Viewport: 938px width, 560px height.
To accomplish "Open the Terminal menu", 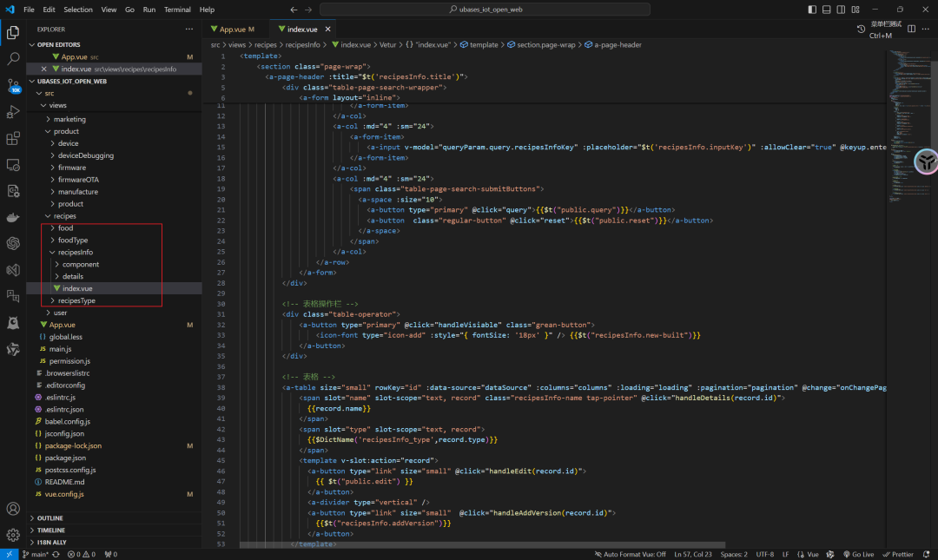I will tap(177, 10).
